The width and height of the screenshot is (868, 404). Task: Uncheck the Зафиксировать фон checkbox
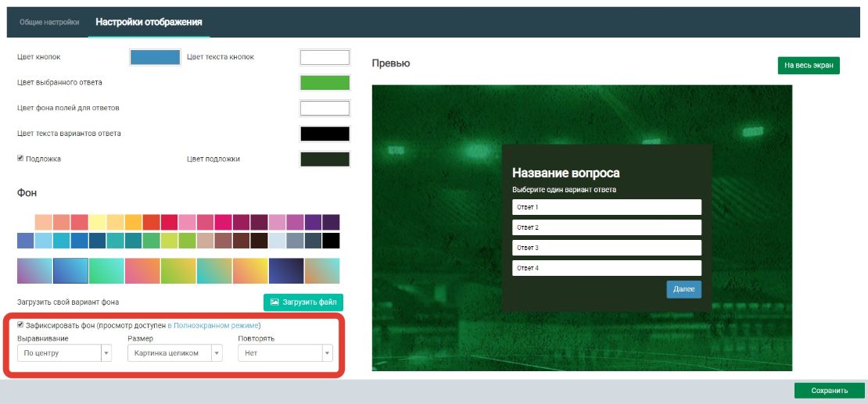[x=20, y=325]
